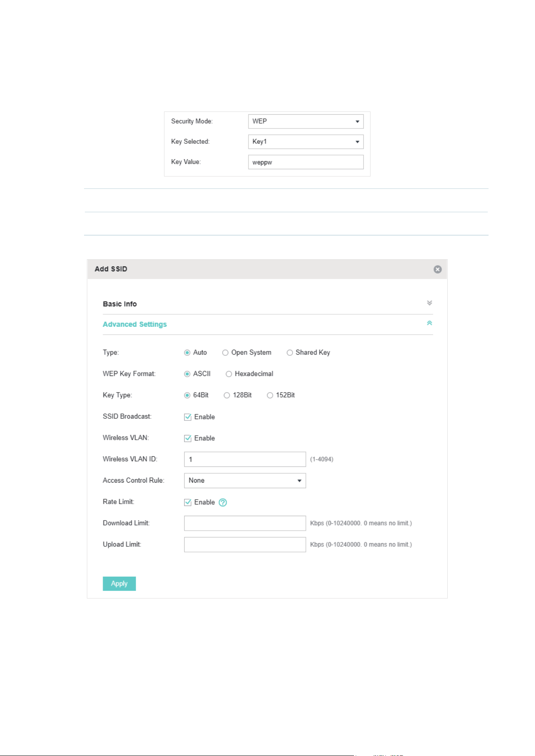
Task: Click the (1-4094) range hint
Action: click(322, 459)
